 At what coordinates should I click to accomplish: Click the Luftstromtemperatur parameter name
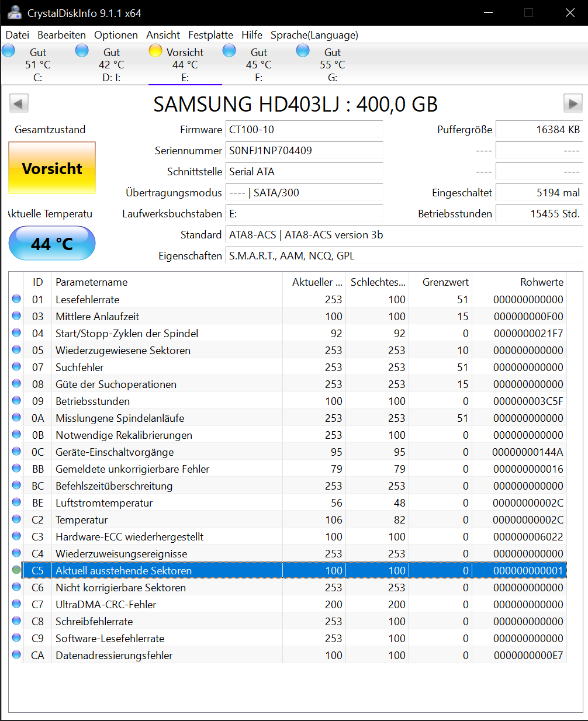104,503
